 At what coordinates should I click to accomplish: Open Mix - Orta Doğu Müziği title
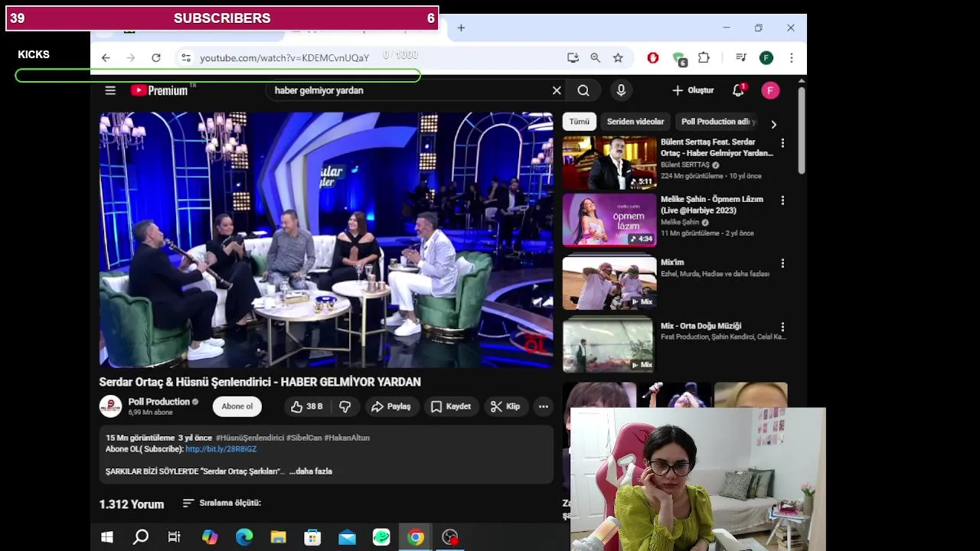tap(701, 326)
